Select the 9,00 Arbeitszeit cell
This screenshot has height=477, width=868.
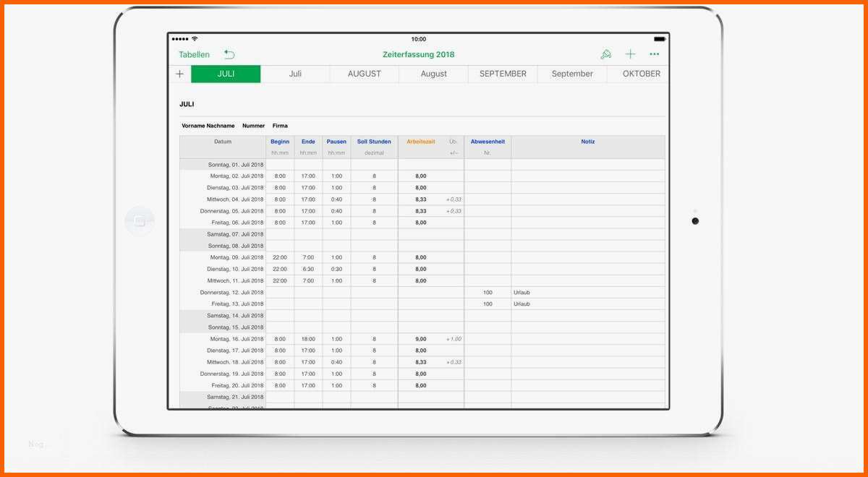421,339
